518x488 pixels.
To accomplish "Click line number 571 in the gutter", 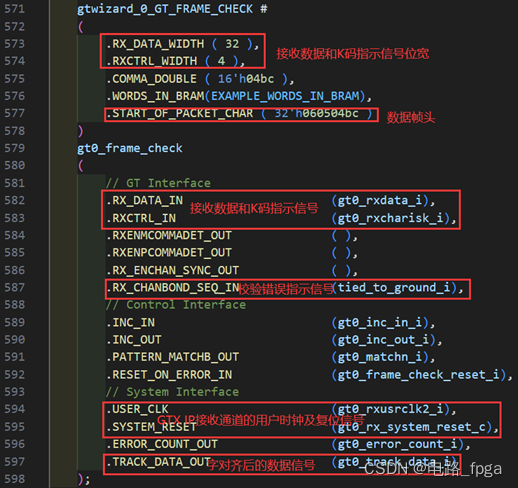I will pyautogui.click(x=14, y=9).
